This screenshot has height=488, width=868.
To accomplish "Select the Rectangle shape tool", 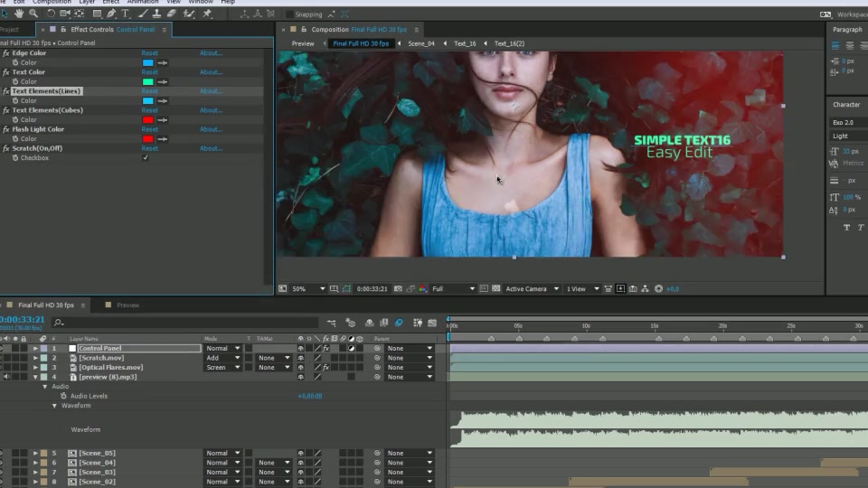I will tap(97, 14).
